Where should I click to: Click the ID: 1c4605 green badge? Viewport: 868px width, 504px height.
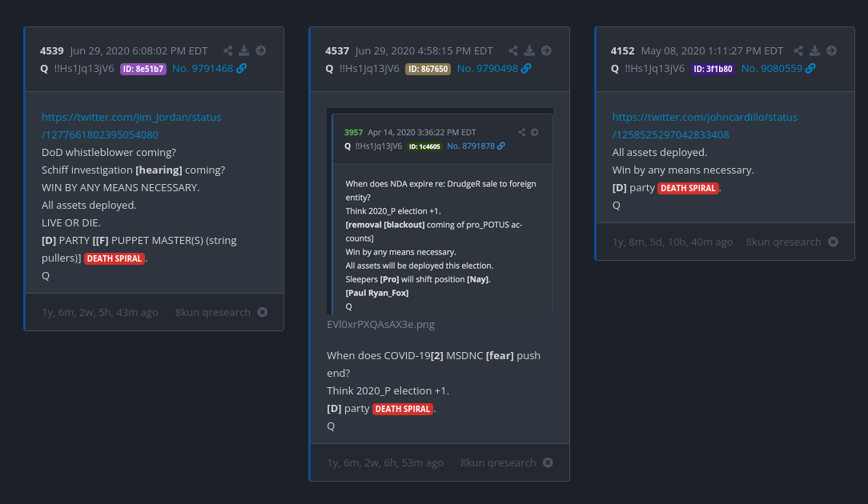[x=424, y=146]
